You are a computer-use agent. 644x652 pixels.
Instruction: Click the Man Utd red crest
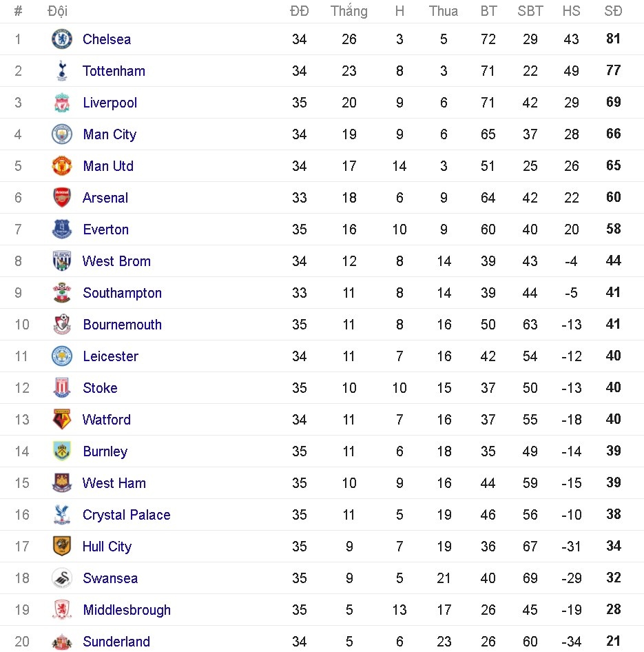click(62, 166)
